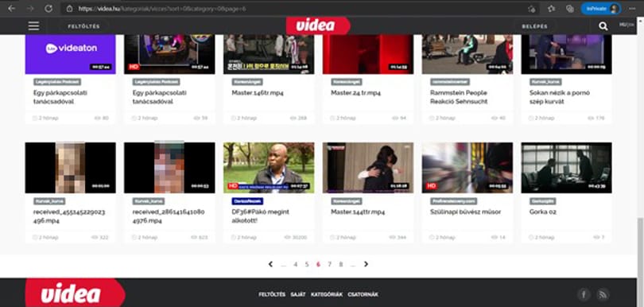Select current page 6 in pagination
The image size is (644, 307).
(x=318, y=264)
